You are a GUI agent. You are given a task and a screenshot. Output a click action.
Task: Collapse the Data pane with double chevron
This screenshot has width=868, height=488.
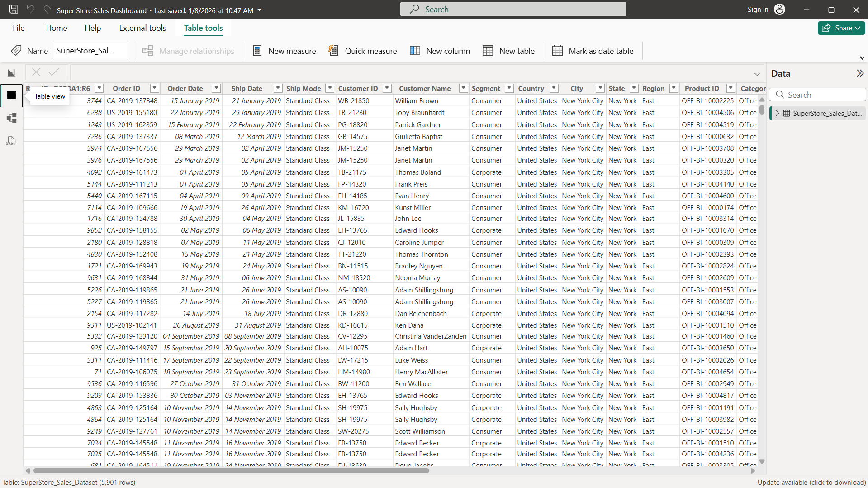[x=860, y=73]
